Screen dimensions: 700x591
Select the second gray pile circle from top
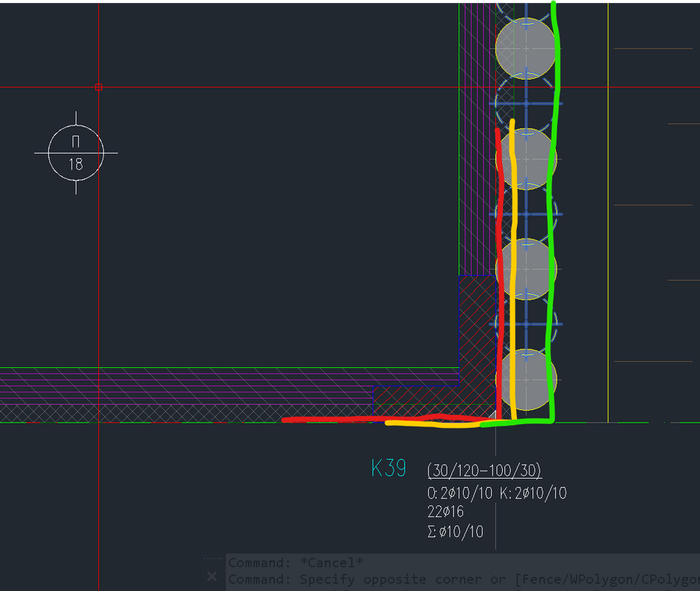[x=526, y=158]
